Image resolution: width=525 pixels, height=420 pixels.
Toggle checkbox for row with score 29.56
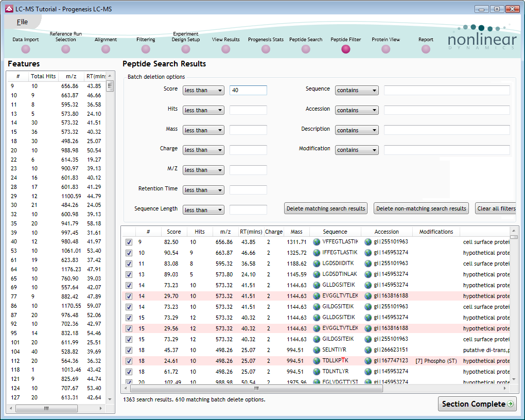point(129,328)
